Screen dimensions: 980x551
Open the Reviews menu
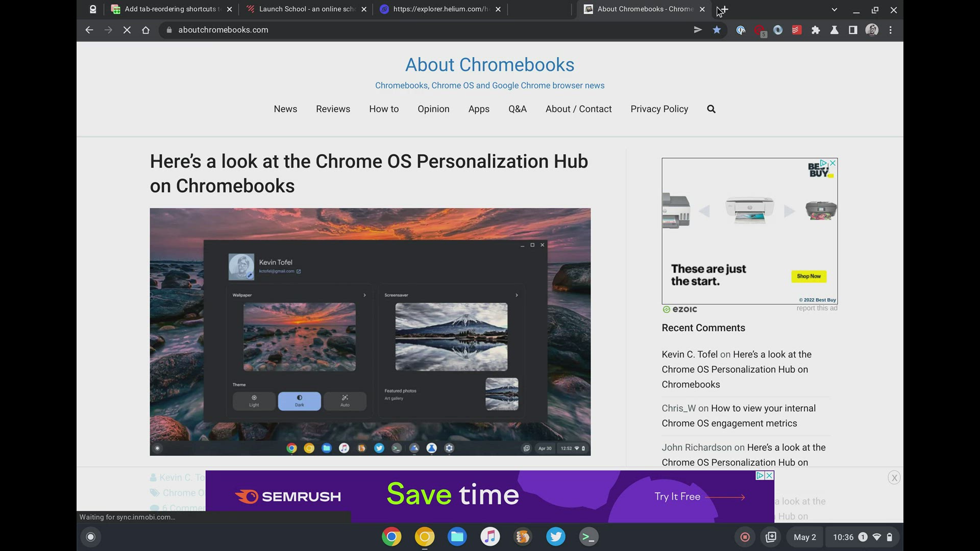(333, 109)
